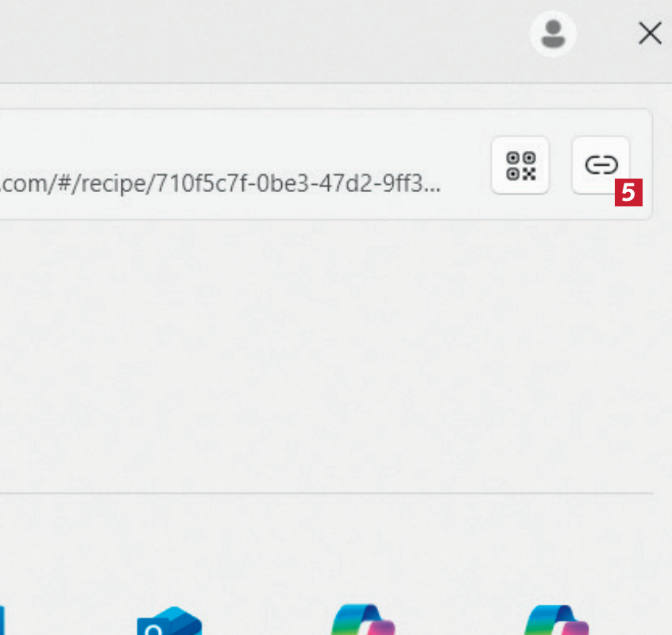This screenshot has width=672, height=635.
Task: Click the QR code generator icon
Action: (x=520, y=165)
